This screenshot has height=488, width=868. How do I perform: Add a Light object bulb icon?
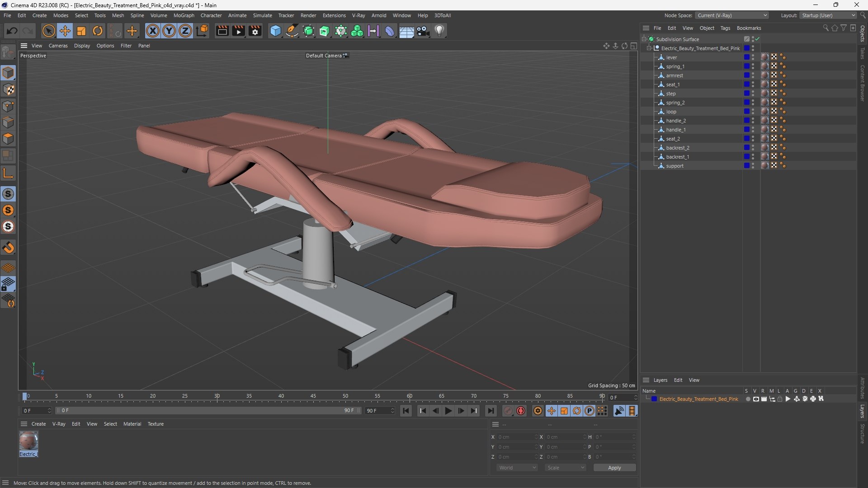point(439,31)
